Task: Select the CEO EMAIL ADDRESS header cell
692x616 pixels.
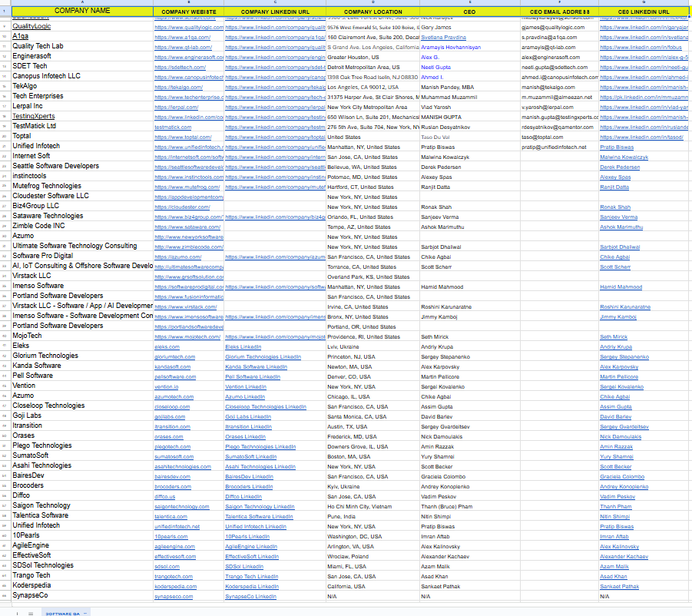Action: click(x=560, y=12)
